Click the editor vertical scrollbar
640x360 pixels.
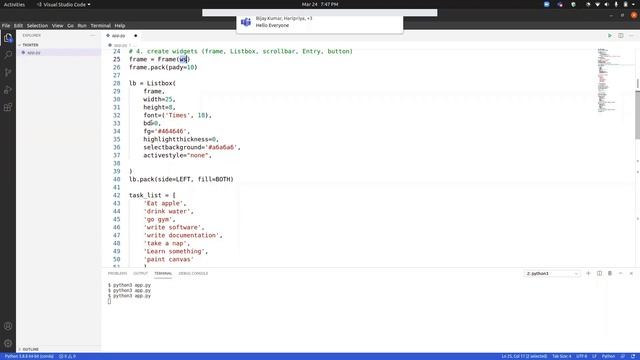point(637,114)
